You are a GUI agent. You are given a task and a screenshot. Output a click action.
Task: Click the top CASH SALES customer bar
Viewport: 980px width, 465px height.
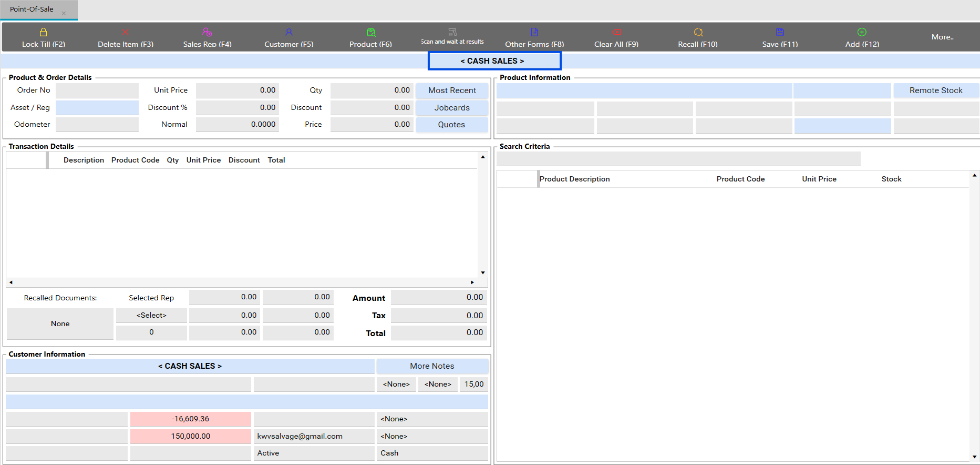(494, 60)
